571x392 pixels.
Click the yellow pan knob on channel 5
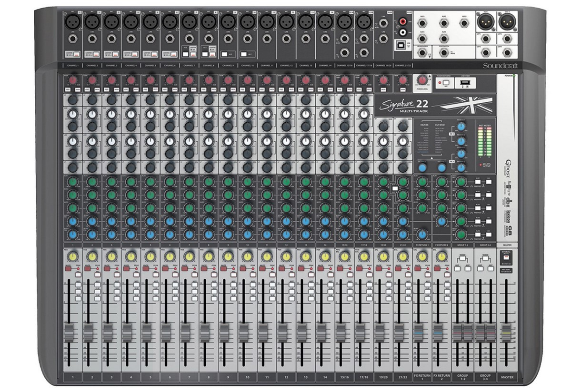point(149,257)
